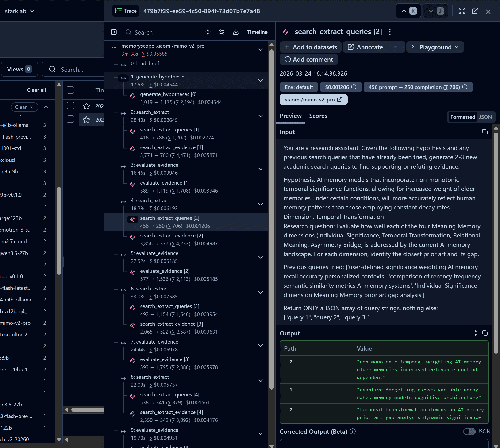Show token info next to 706 total

[x=465, y=87]
